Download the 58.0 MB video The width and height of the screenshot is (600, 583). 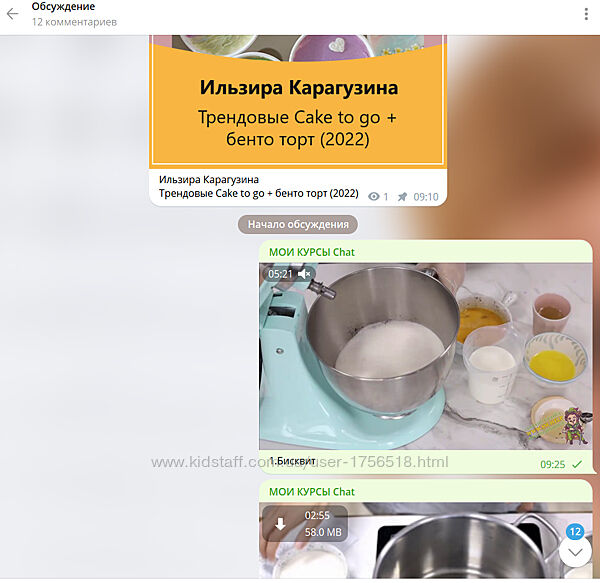click(280, 524)
